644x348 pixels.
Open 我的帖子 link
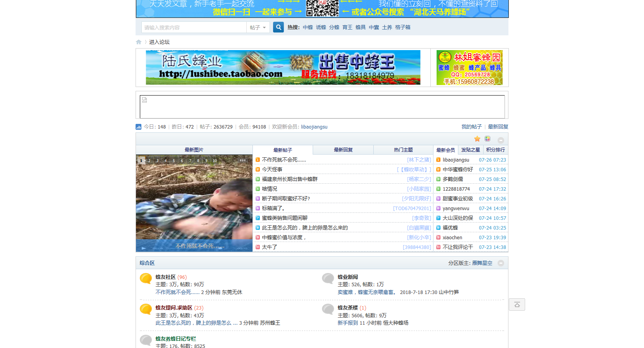tap(471, 127)
